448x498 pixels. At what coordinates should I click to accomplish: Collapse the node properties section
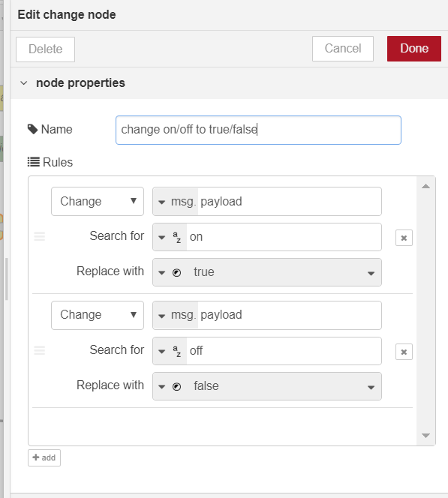(x=24, y=83)
